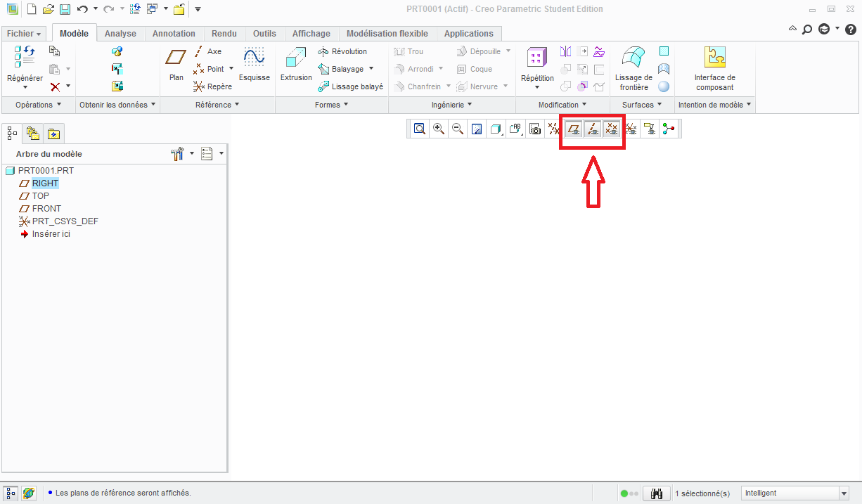Toggle datum plane display in graphics toolbar

coord(574,129)
